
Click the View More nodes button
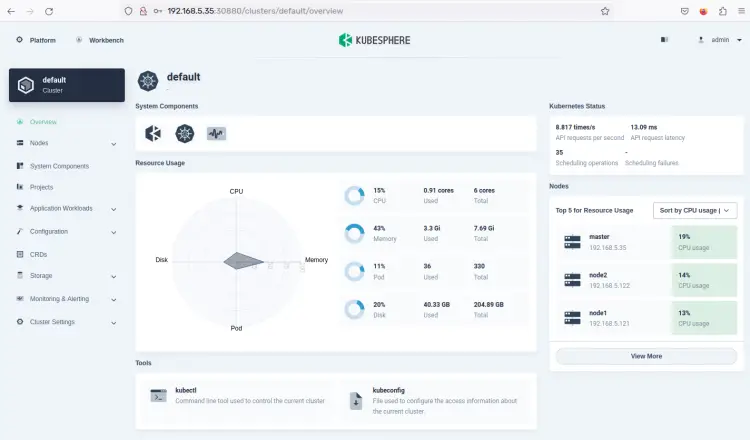pos(646,356)
